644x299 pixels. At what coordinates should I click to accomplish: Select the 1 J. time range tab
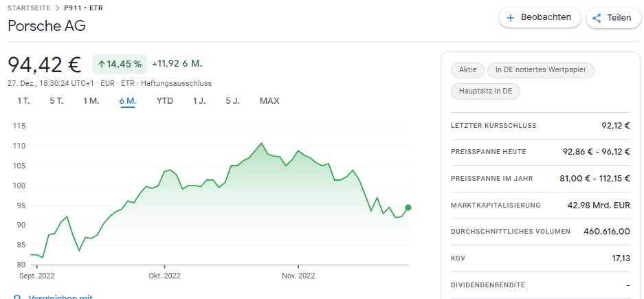[x=199, y=101]
